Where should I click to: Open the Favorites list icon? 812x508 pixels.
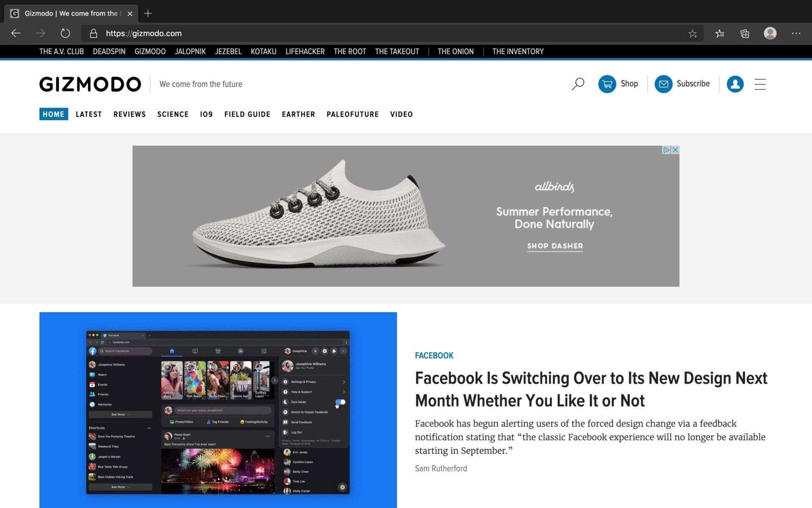coord(719,33)
